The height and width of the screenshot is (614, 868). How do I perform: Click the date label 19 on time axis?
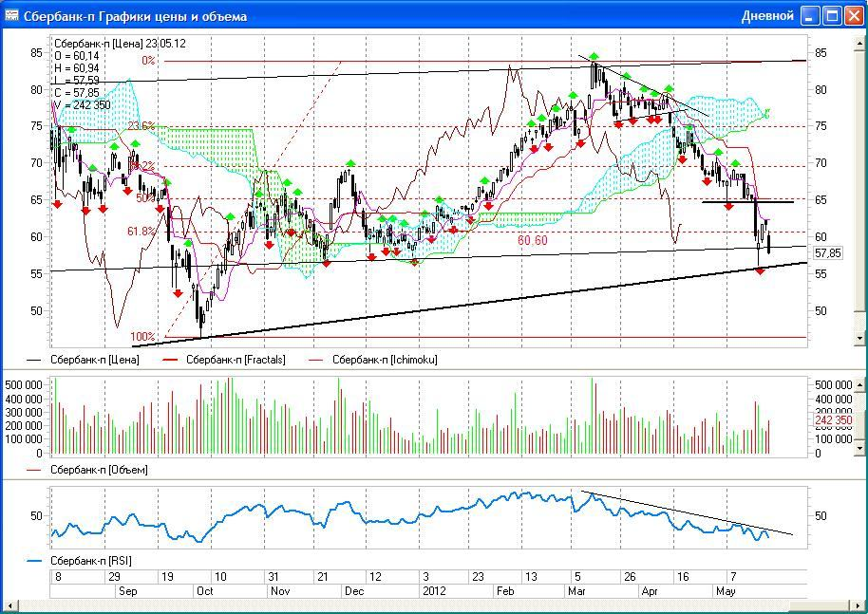coord(167,576)
